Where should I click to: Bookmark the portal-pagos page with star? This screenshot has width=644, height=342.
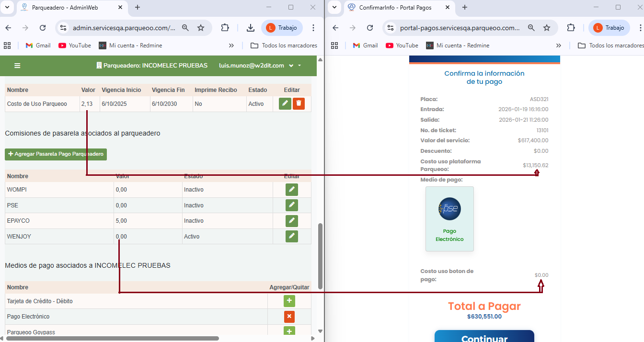point(547,28)
